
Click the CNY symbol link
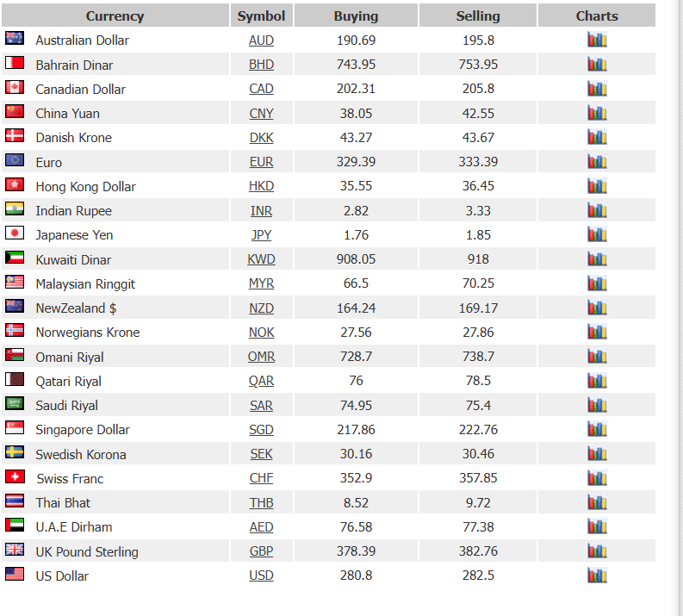[x=261, y=113]
